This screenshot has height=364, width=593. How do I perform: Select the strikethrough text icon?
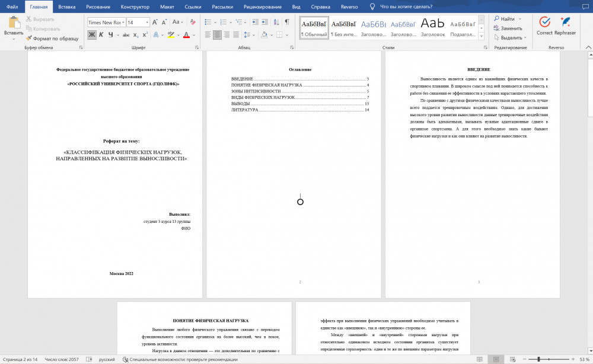point(126,35)
